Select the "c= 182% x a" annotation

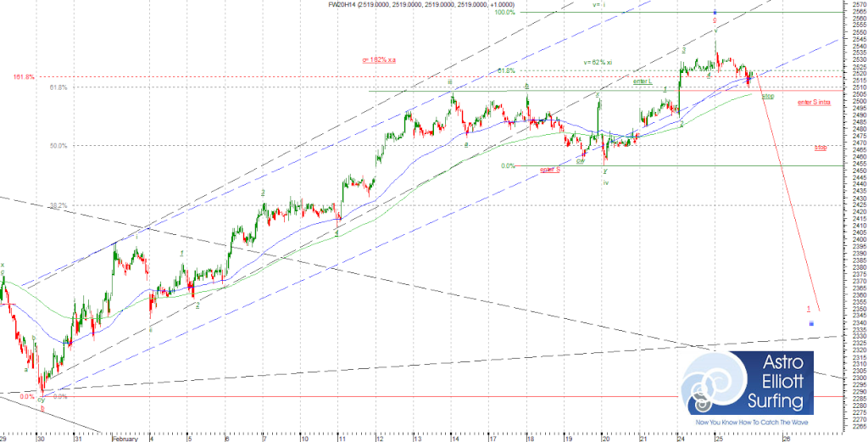(x=379, y=59)
